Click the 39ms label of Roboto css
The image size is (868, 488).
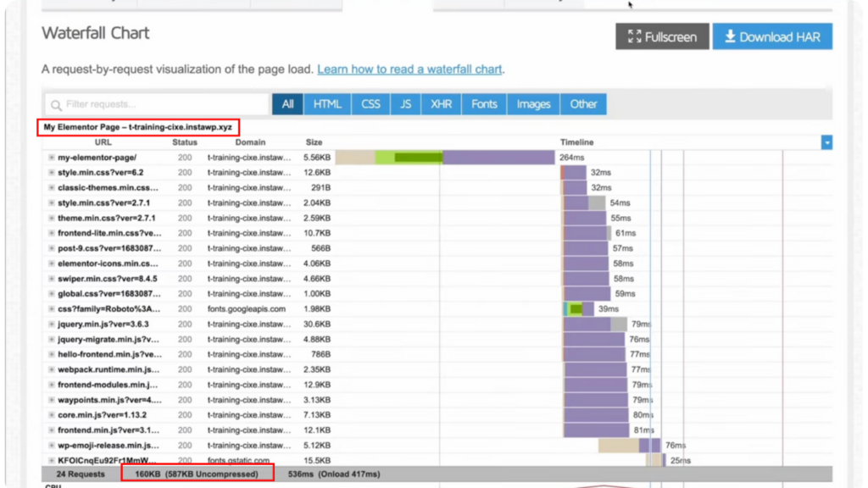pos(609,309)
